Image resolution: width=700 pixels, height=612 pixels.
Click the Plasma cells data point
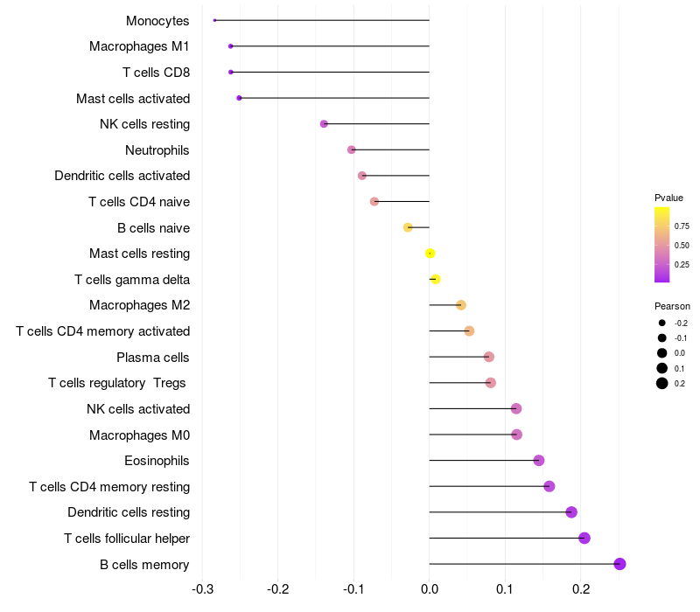[489, 357]
